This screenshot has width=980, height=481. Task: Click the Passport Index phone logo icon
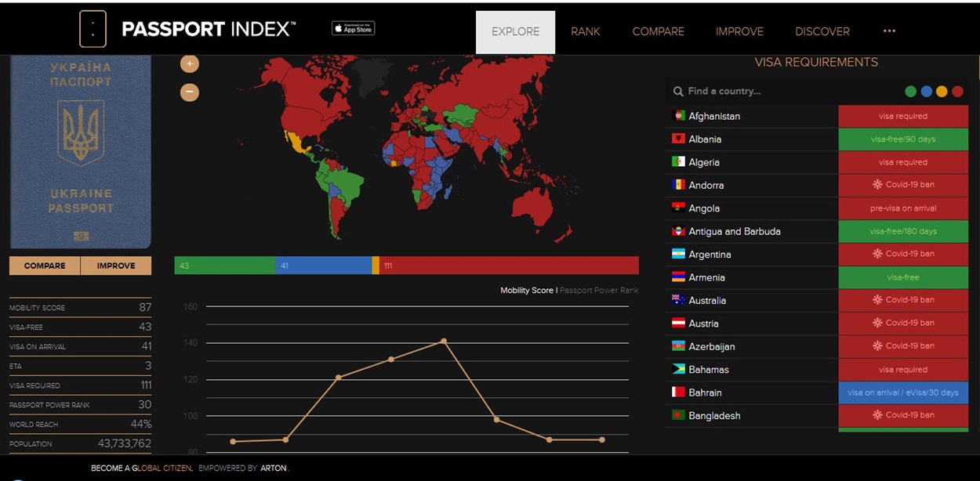pos(93,29)
